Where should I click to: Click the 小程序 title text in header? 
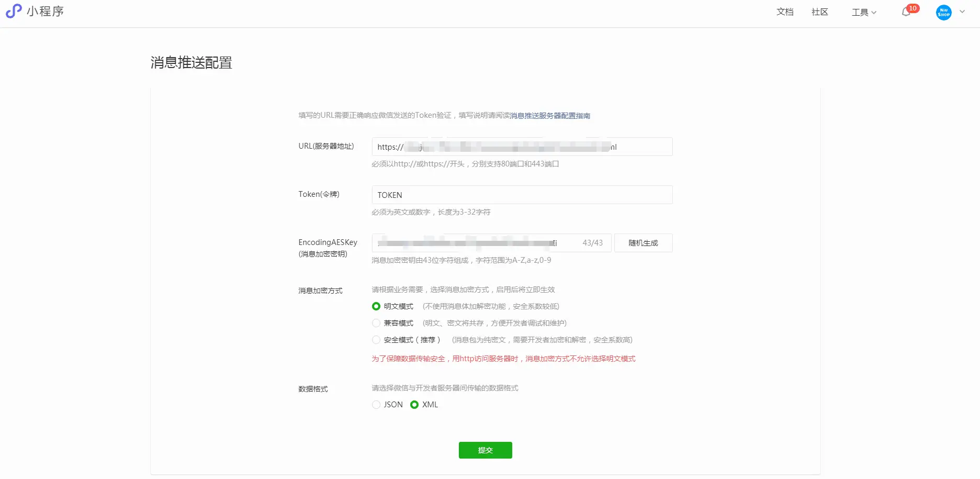coord(45,11)
